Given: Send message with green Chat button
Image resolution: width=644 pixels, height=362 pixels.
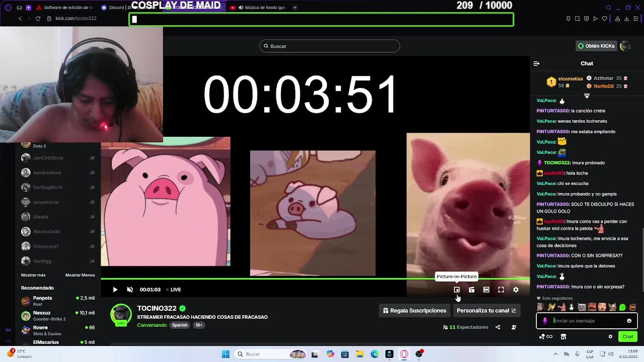Looking at the screenshot, I should (628, 336).
